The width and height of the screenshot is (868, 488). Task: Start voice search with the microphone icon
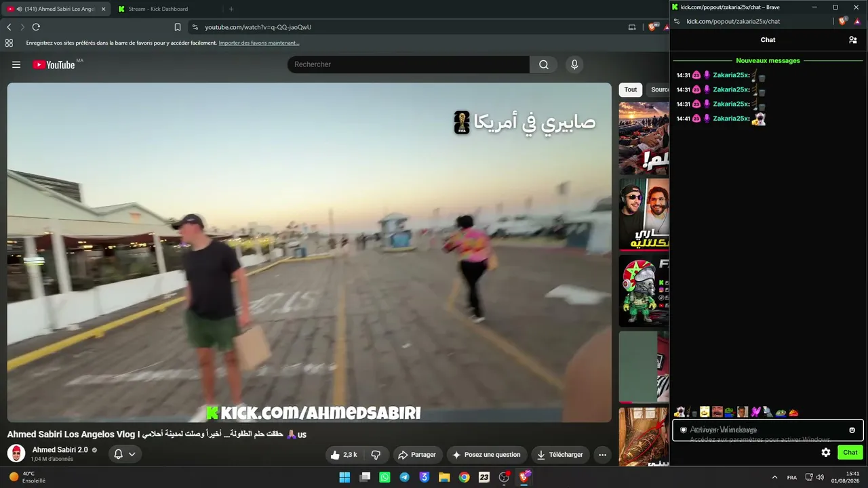(x=574, y=64)
